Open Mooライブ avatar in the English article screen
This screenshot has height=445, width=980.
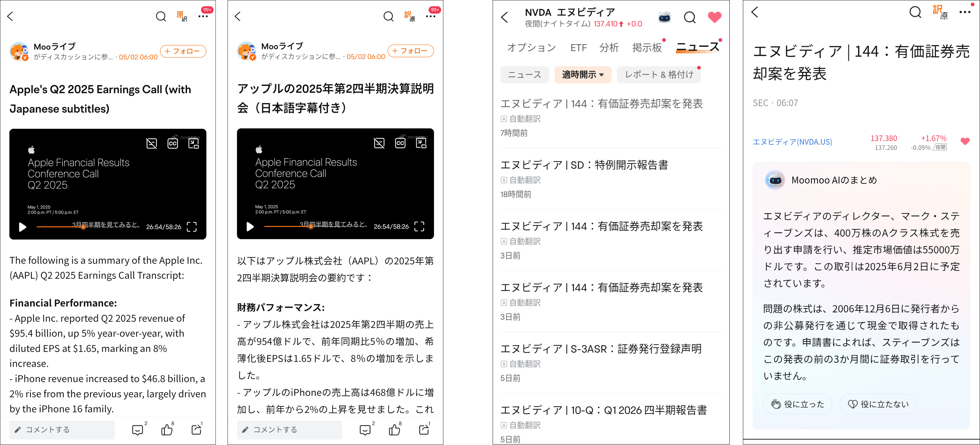(x=19, y=51)
